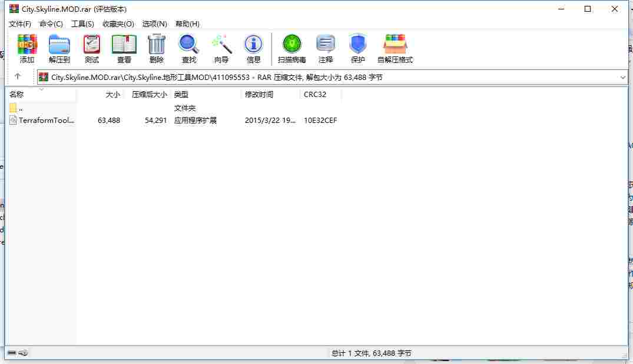Click the 删除 (Delete) trash icon
This screenshot has height=364, width=633.
click(x=157, y=44)
